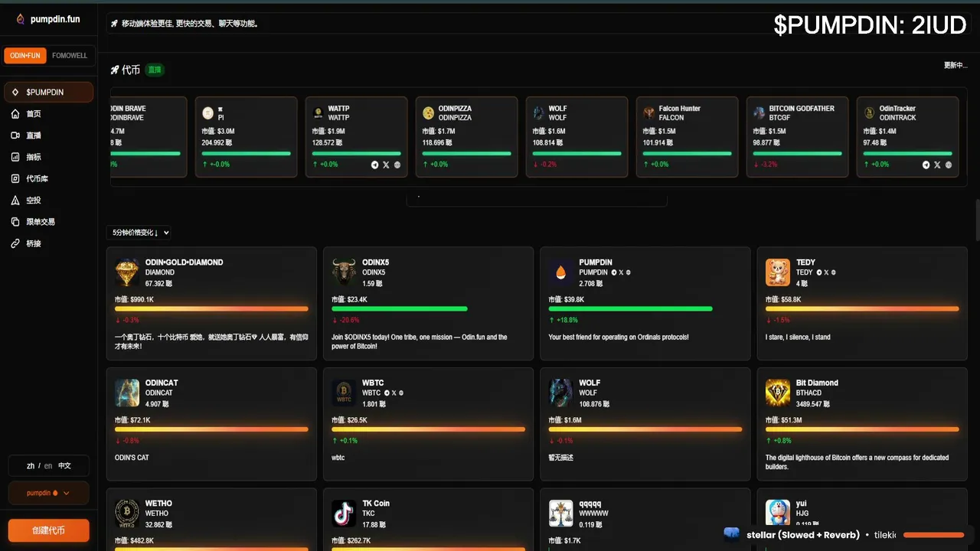
Task: Click the rocket icon beside 代币 heading
Action: (x=115, y=70)
